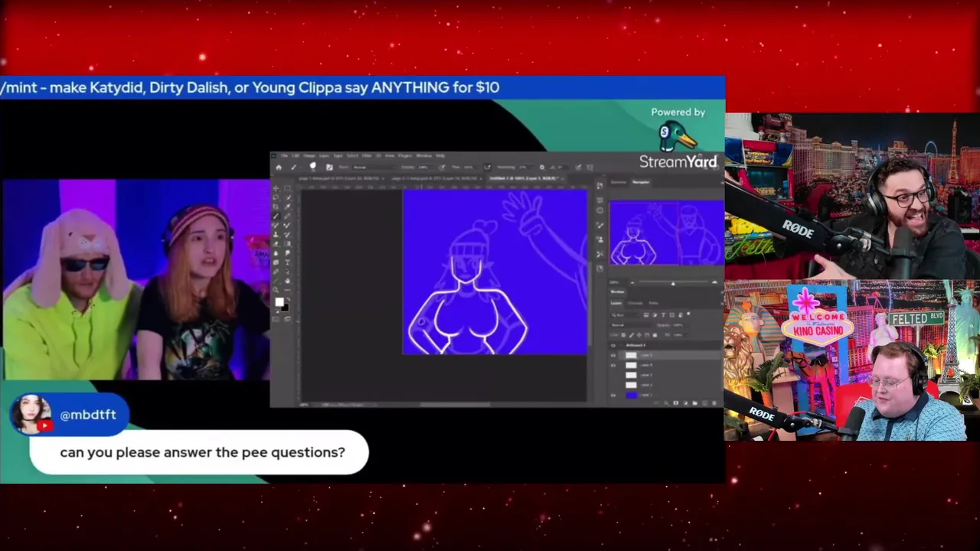Select the Lasso tool

[x=276, y=197]
